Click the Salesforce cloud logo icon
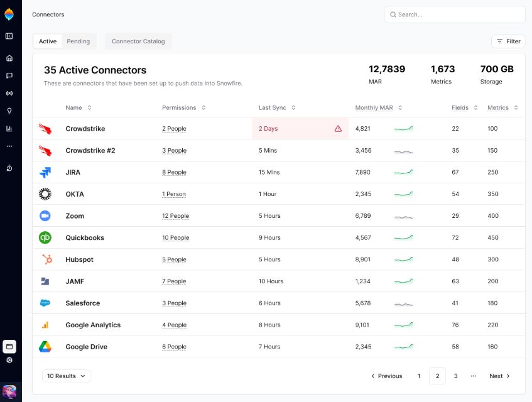Image resolution: width=532 pixels, height=402 pixels. pos(45,303)
